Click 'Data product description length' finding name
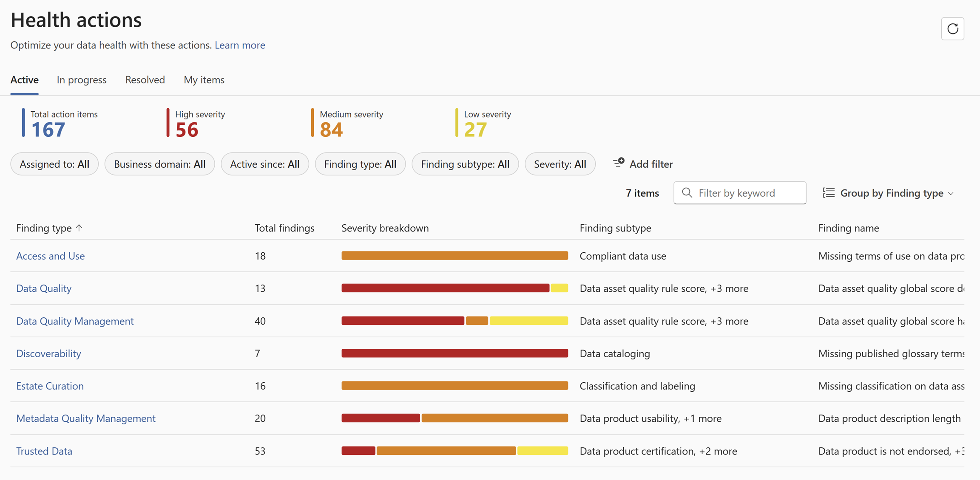Viewport: 980px width, 480px height. 889,418
